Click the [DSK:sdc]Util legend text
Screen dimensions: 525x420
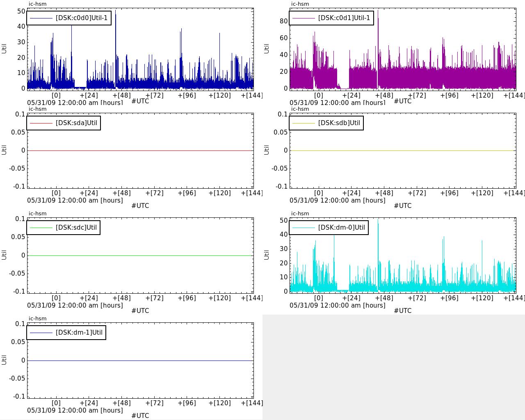[x=76, y=228]
